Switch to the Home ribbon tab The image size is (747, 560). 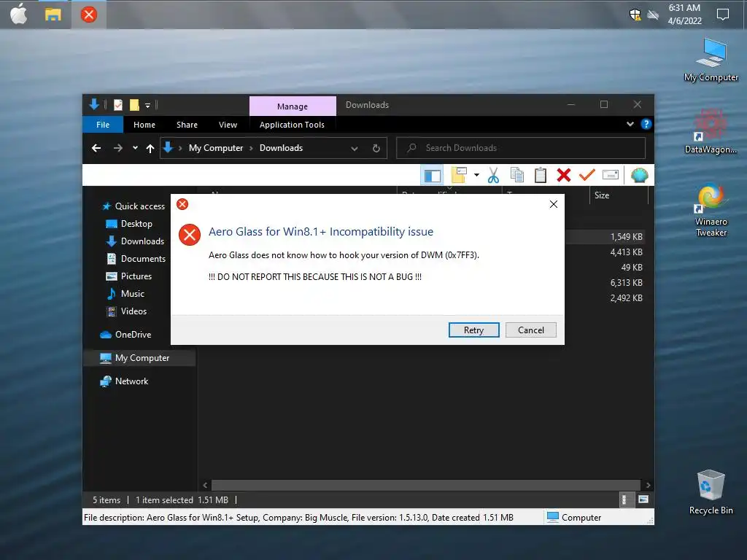click(144, 125)
